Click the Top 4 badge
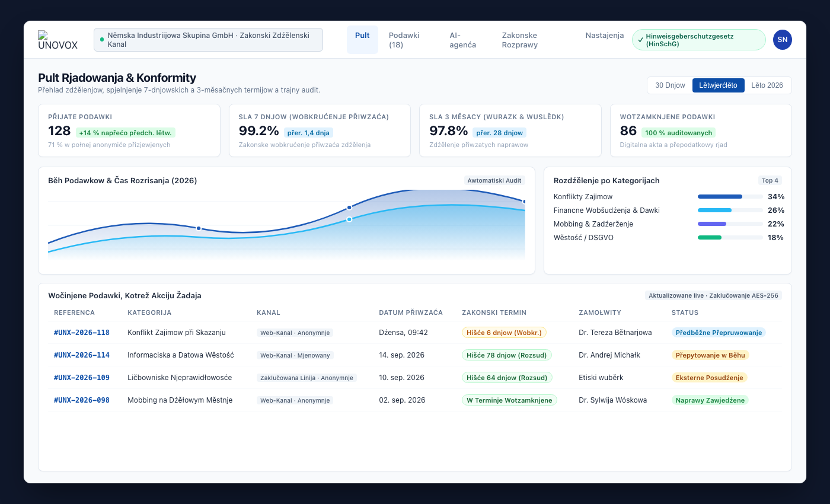830x504 pixels. pos(770,180)
